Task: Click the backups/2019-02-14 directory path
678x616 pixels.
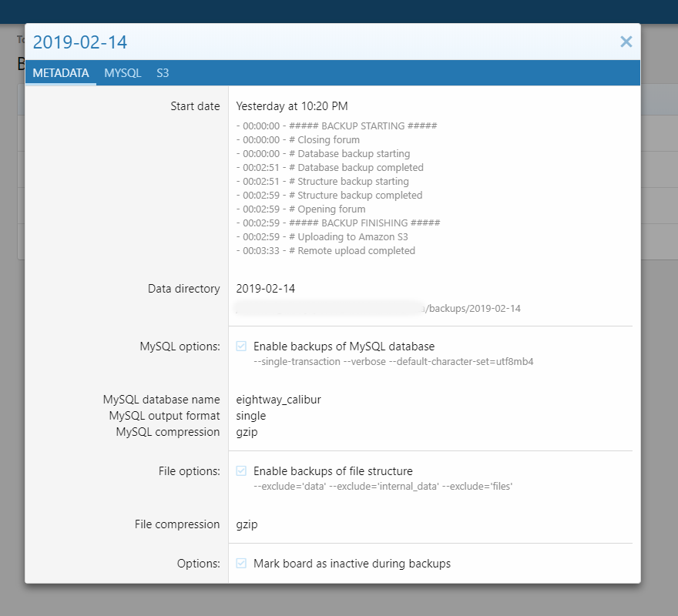Action: coord(472,308)
